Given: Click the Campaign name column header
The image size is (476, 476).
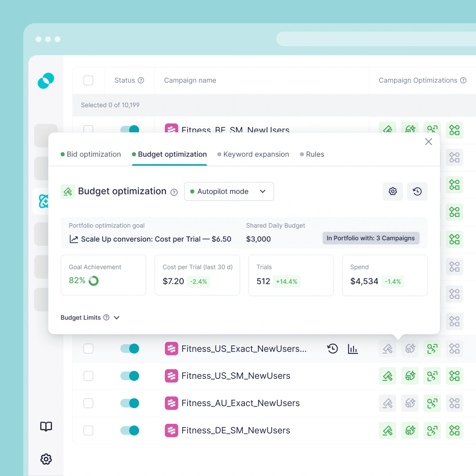Looking at the screenshot, I should tap(190, 80).
